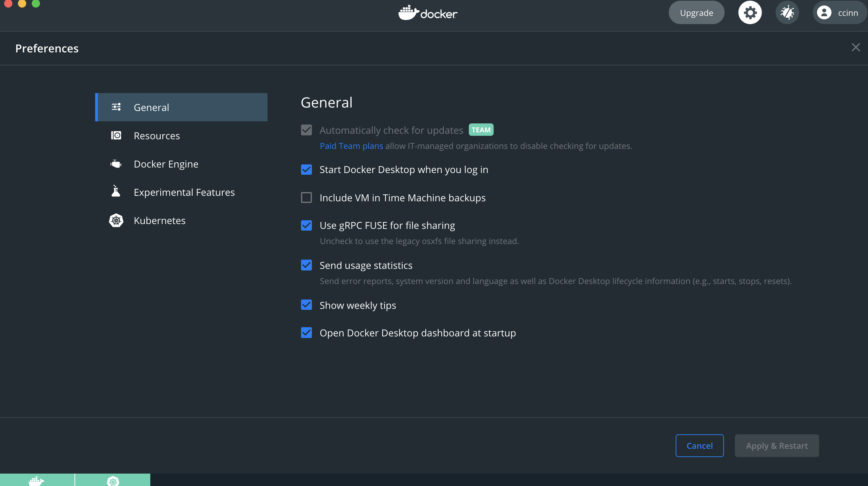
Task: Click the user avatar icon beside ccinn
Action: [824, 13]
